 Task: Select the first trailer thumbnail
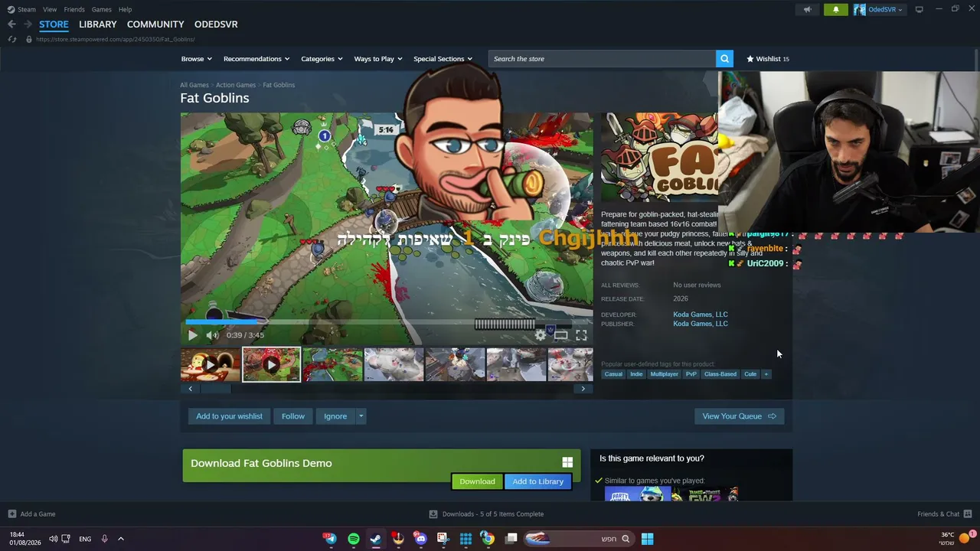[211, 365]
